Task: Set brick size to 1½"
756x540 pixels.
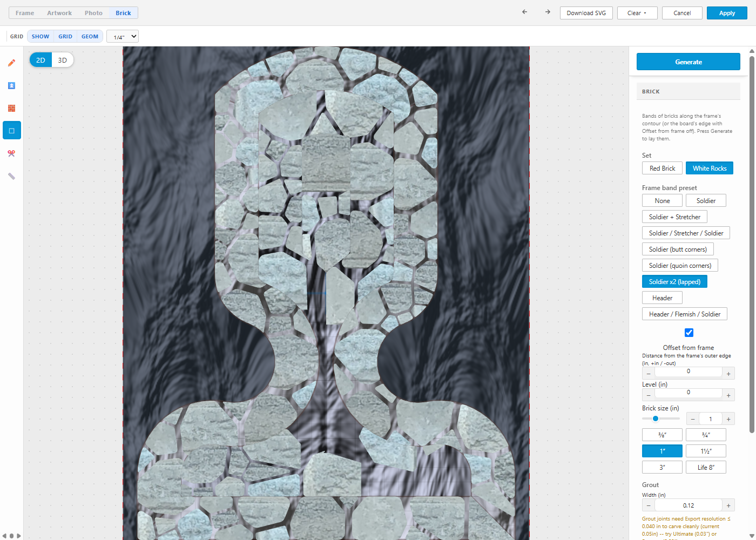Action: click(706, 451)
